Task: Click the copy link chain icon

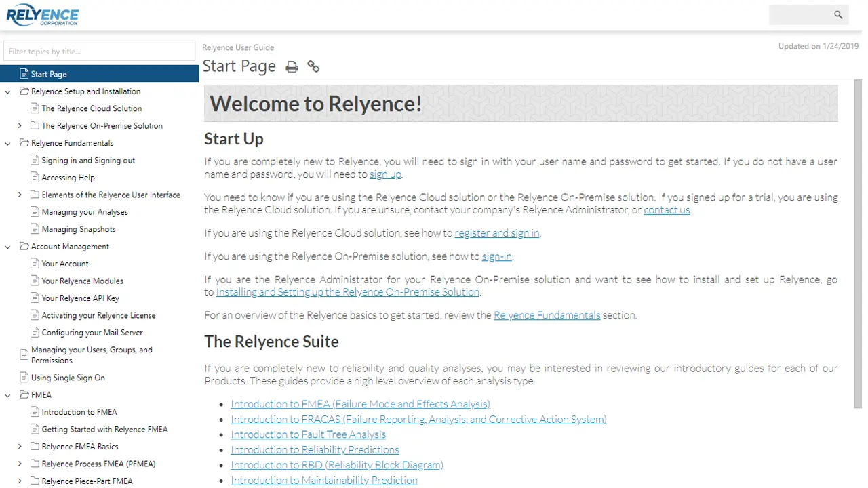Action: (313, 66)
